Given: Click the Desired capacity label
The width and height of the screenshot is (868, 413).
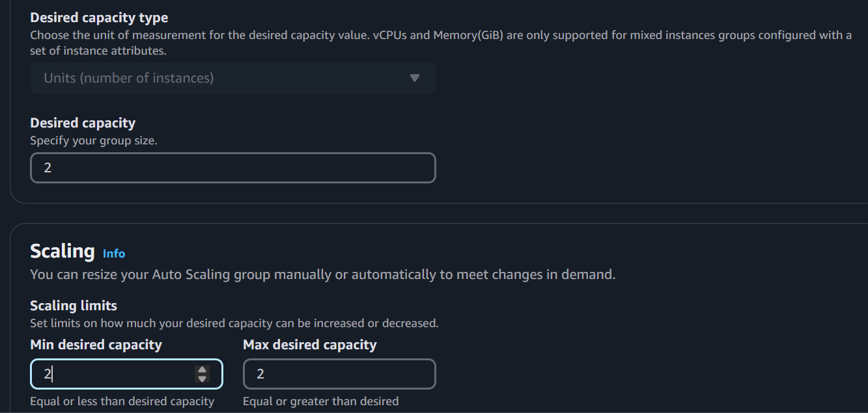Looking at the screenshot, I should (x=83, y=123).
